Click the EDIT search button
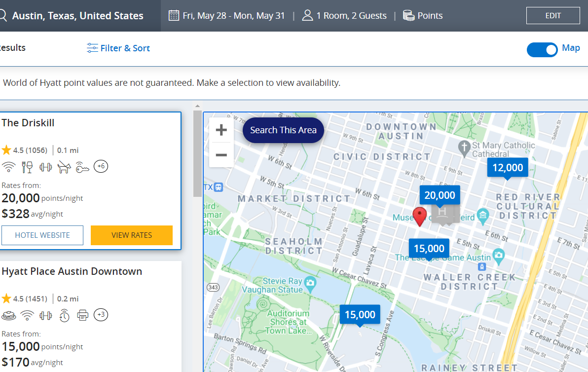 553,15
